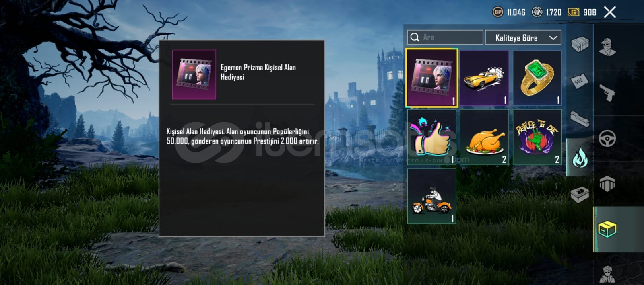Open the shield emblem category
Screen dimensions: 644x285
pyautogui.click(x=607, y=184)
